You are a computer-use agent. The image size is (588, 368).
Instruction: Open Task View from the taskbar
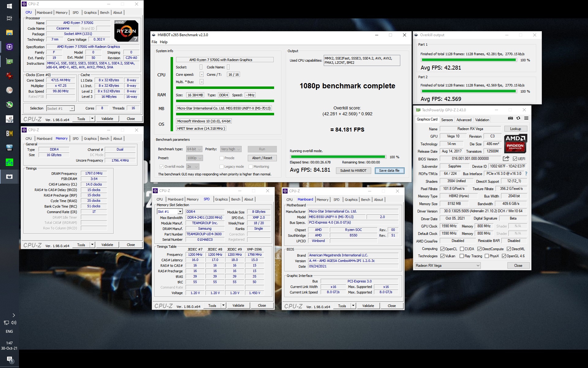click(9, 18)
